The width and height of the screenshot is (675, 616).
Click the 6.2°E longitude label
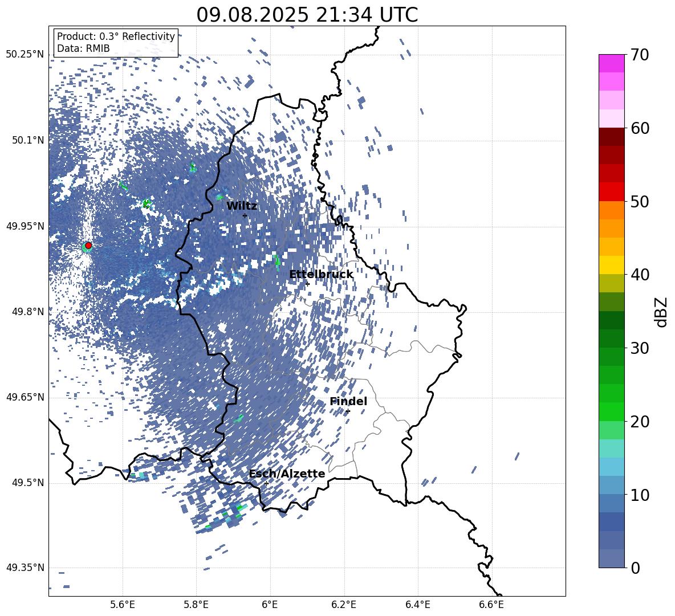(x=344, y=605)
